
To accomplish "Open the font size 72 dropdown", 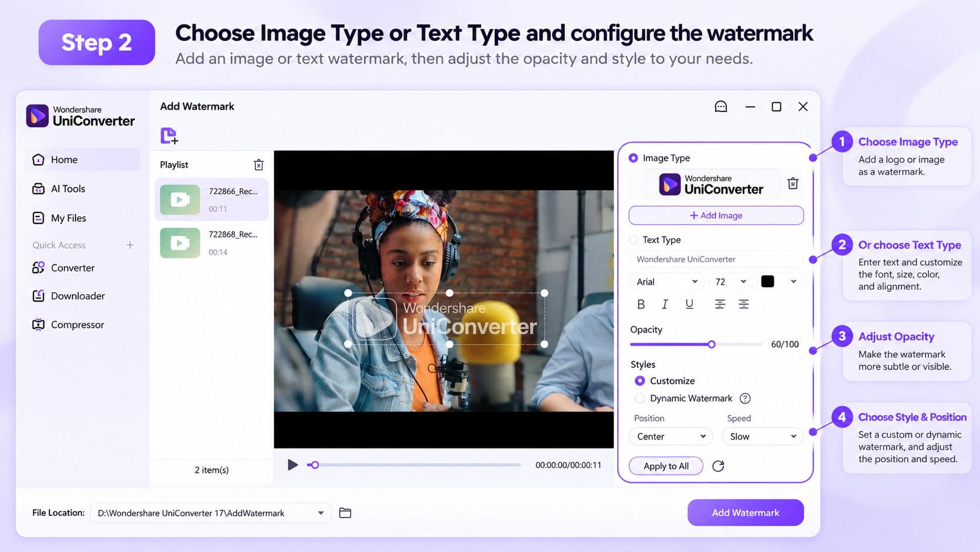I will tap(730, 282).
